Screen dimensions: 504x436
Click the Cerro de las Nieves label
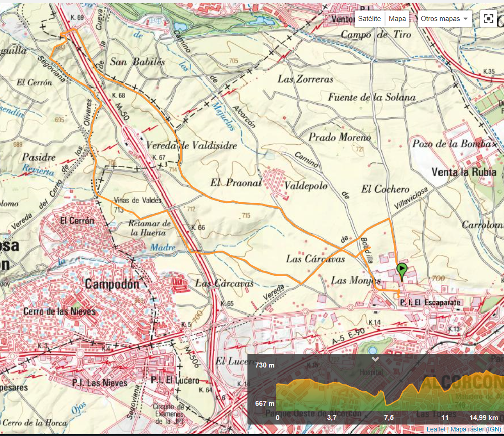pyautogui.click(x=59, y=311)
